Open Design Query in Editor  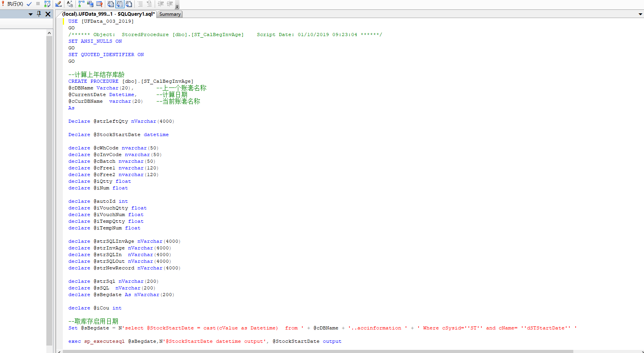point(59,4)
